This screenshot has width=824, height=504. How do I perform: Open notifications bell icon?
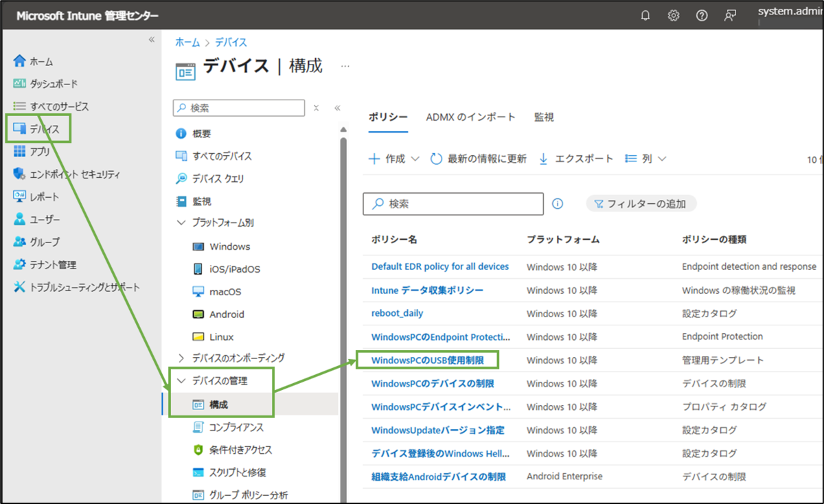(x=645, y=15)
